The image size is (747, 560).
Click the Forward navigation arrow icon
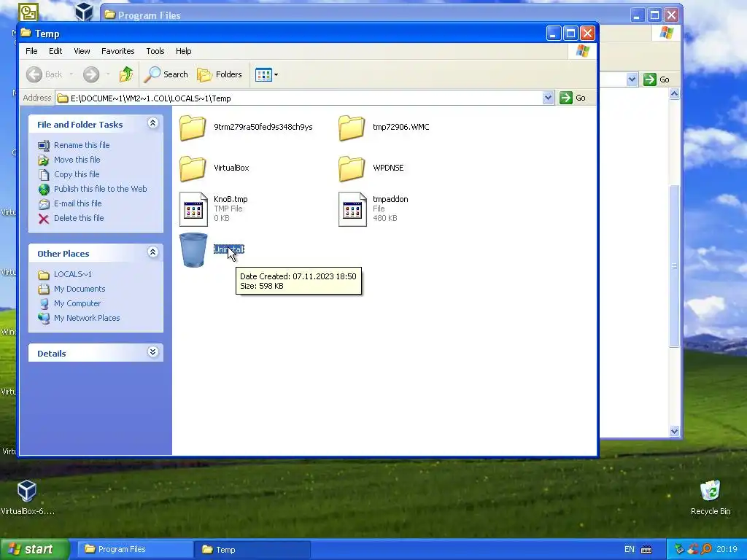[x=91, y=74]
